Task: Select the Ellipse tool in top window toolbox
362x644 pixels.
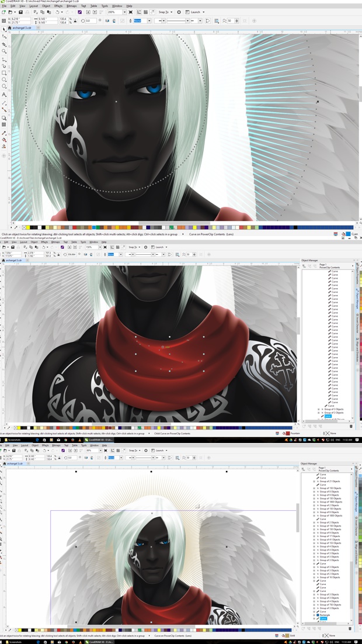Action: coord(4,79)
